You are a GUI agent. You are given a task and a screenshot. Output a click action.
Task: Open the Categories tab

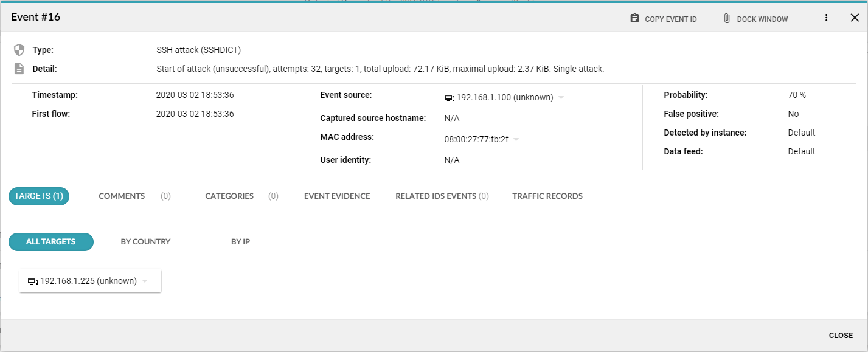[229, 196]
